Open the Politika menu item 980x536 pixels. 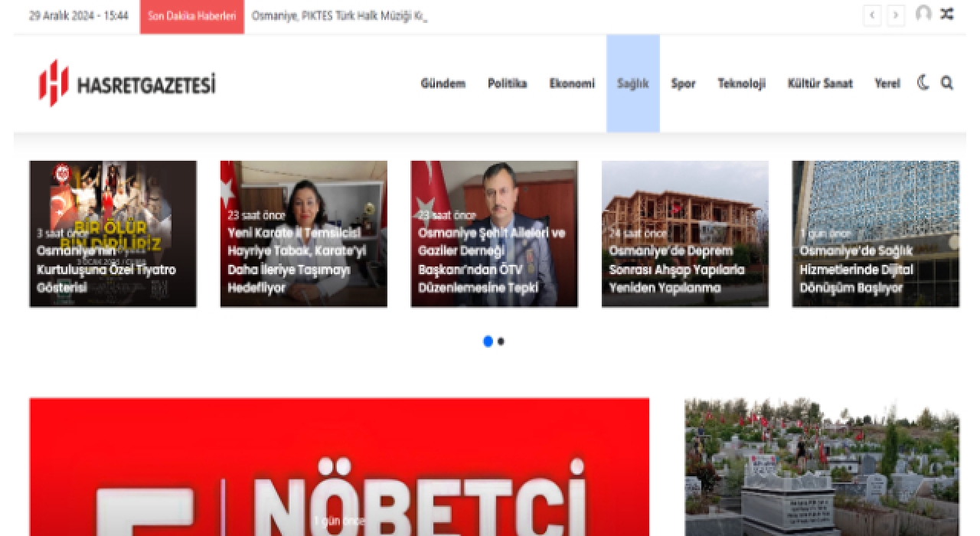[x=508, y=83]
